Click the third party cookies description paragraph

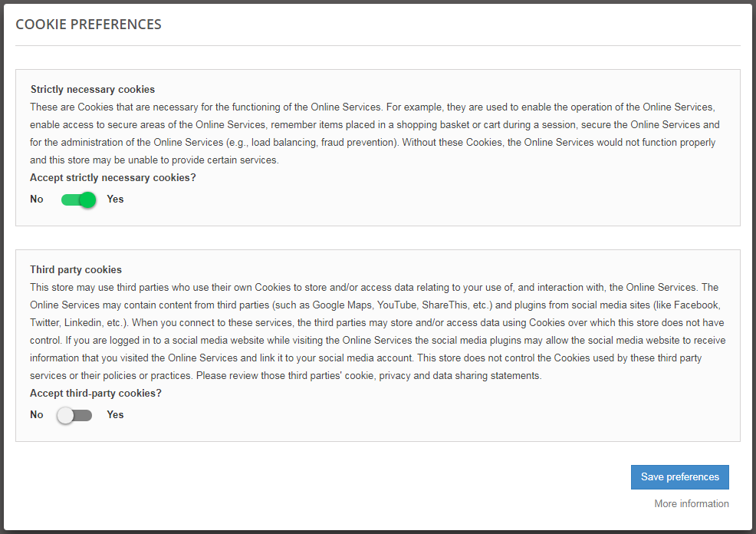(x=376, y=331)
